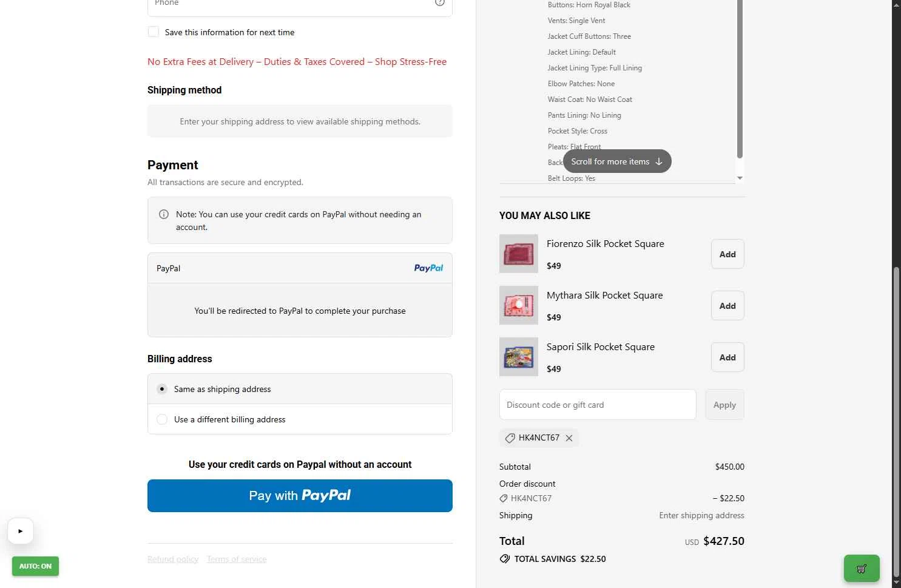Viewport: 901px width, 588px height.
Task: Click the red No Extra Fees at Delivery notice
Action: click(x=297, y=62)
